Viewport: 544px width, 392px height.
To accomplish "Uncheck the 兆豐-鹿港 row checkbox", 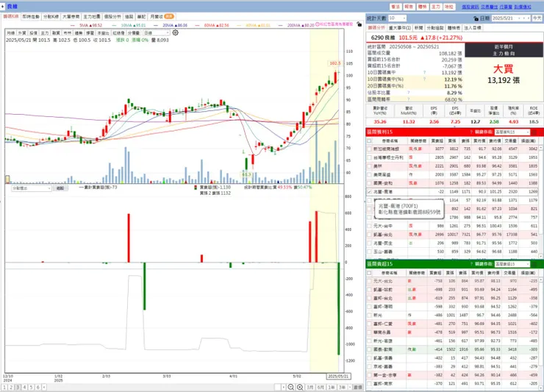I will pos(370,192).
